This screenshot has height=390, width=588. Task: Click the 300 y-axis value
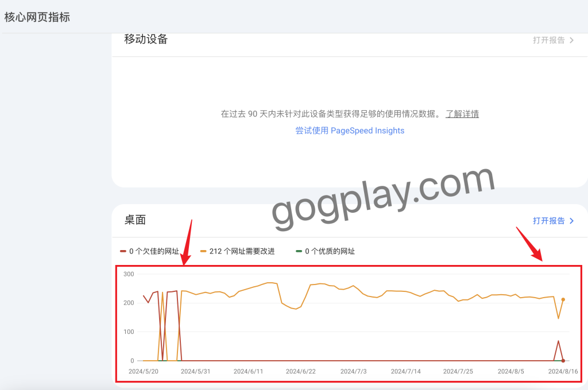click(129, 274)
